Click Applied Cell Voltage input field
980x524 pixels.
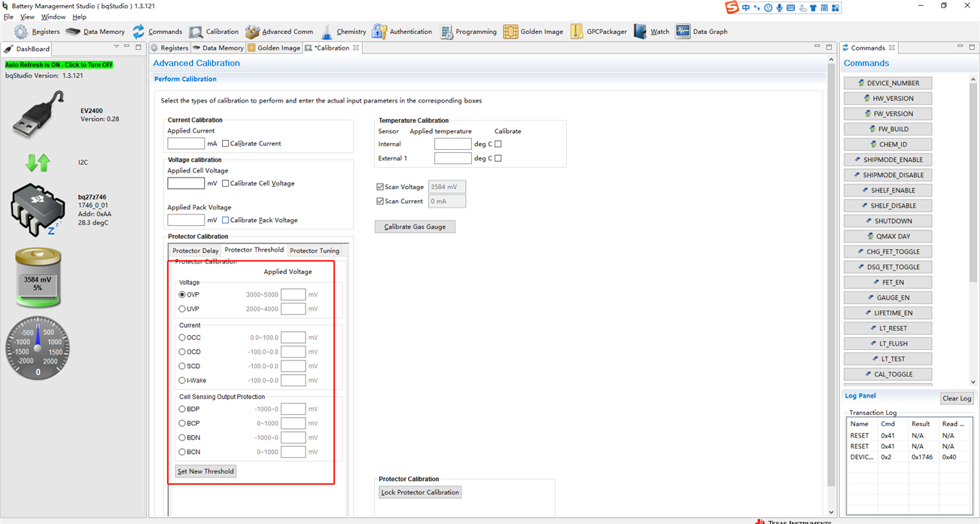click(186, 183)
